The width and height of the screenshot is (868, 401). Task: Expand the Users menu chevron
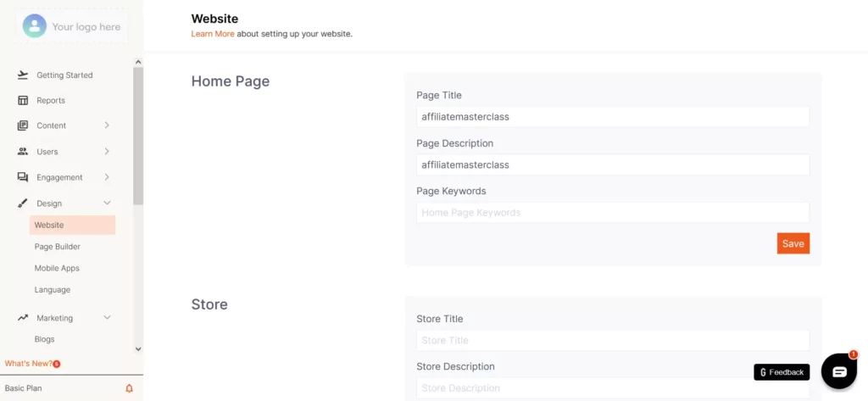[107, 151]
